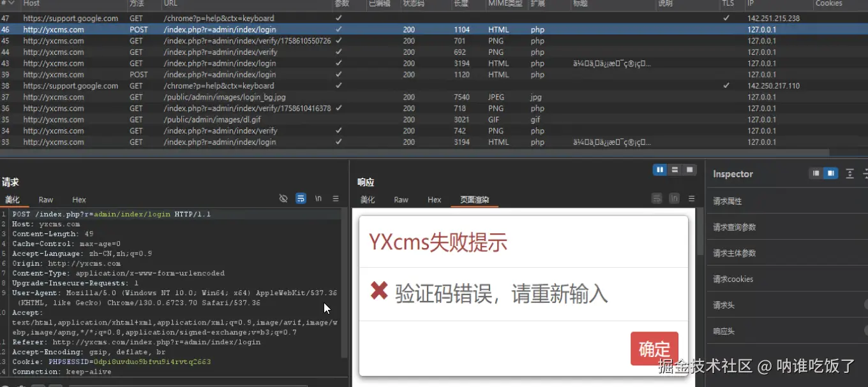Click IP 142.251.215.238 cell
Image resolution: width=868 pixels, height=387 pixels.
(773, 18)
